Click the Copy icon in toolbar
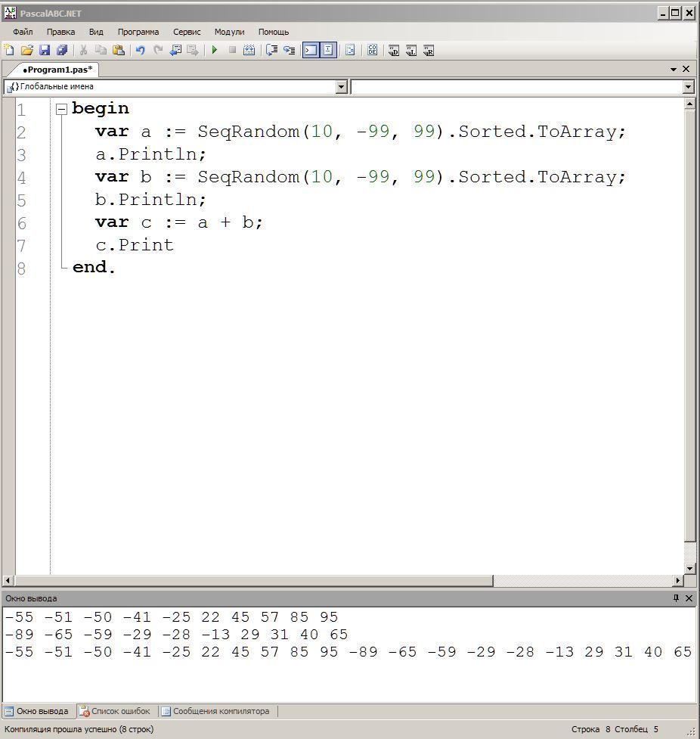The height and width of the screenshot is (739, 700). (101, 50)
